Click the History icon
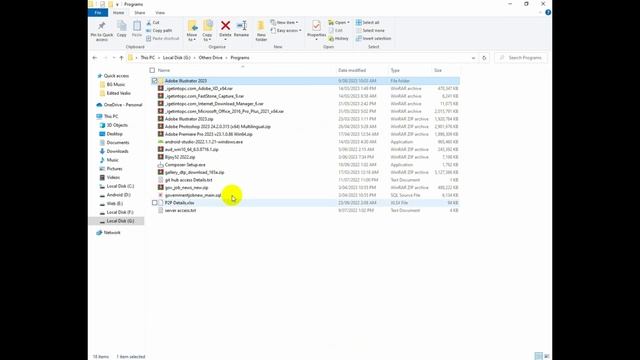This screenshot has height=360, width=640. pos(331,38)
